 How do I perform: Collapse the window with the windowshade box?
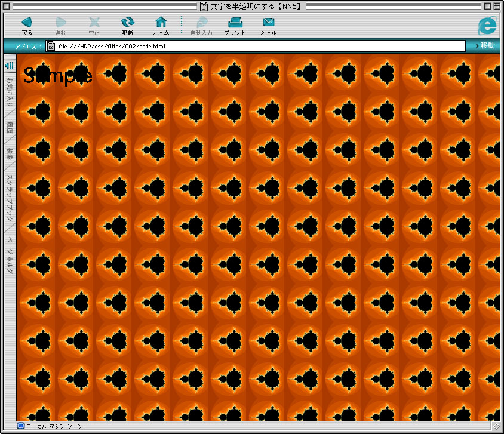tap(497, 6)
